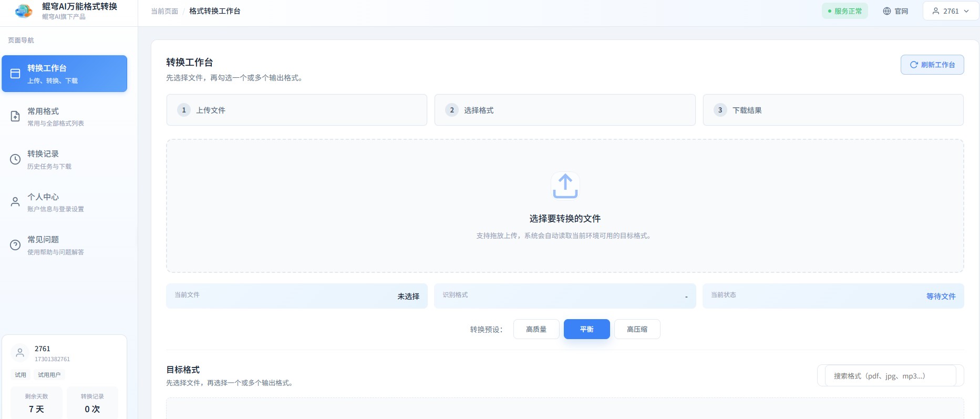Open 转换记录 history page
Screen dimensions: 980x419
65,159
